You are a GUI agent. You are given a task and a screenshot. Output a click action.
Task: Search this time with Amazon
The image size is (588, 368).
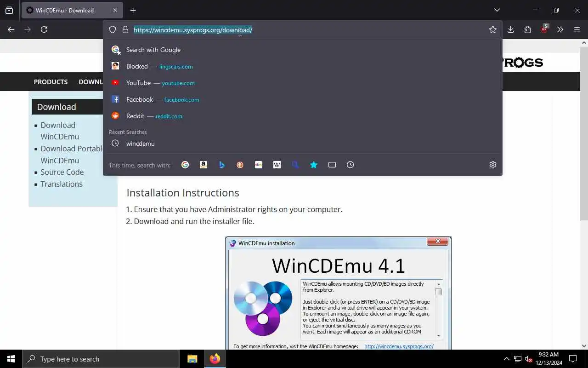click(204, 165)
